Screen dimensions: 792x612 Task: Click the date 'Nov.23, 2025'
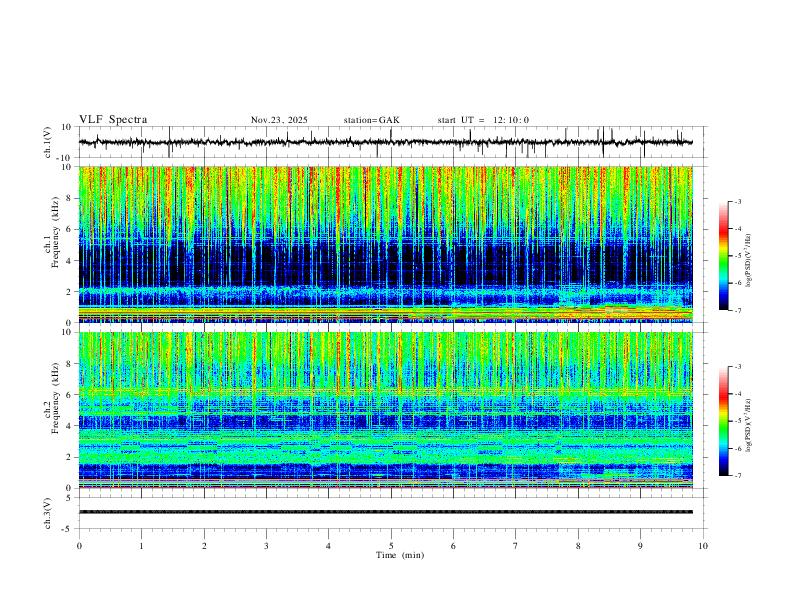pyautogui.click(x=279, y=120)
